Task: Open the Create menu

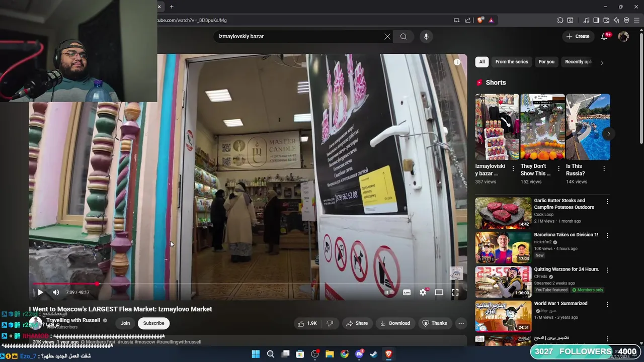Action: [x=578, y=36]
